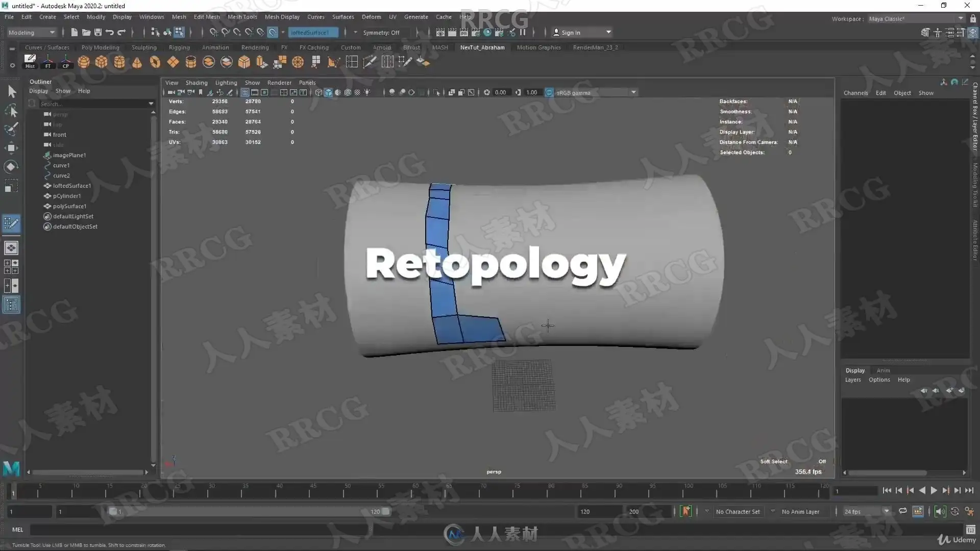Screen dimensions: 980x551
Task: Click the MEL command language label
Action: click(17, 530)
